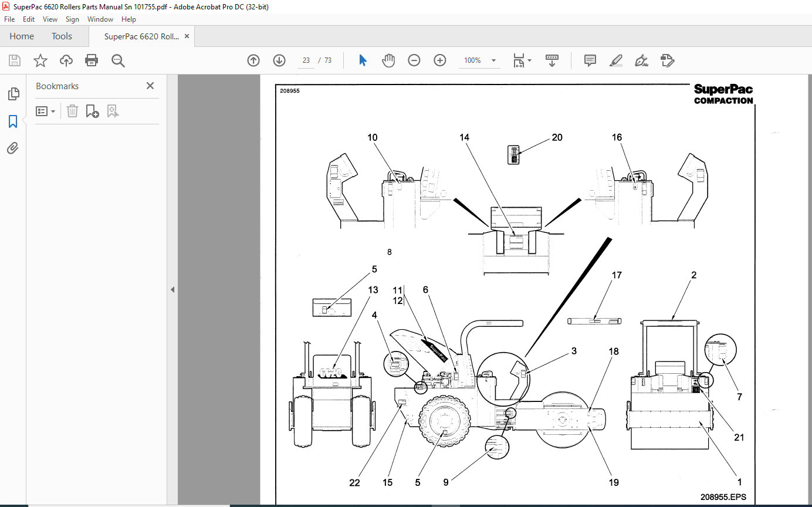812x507 pixels.
Task: Close the Bookmarks panel
Action: (150, 86)
